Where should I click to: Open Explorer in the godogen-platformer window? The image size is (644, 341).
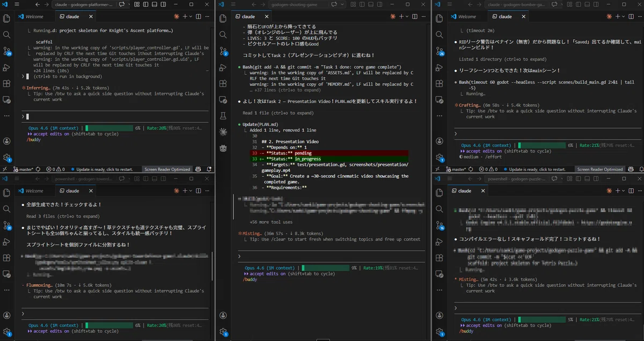coord(6,18)
